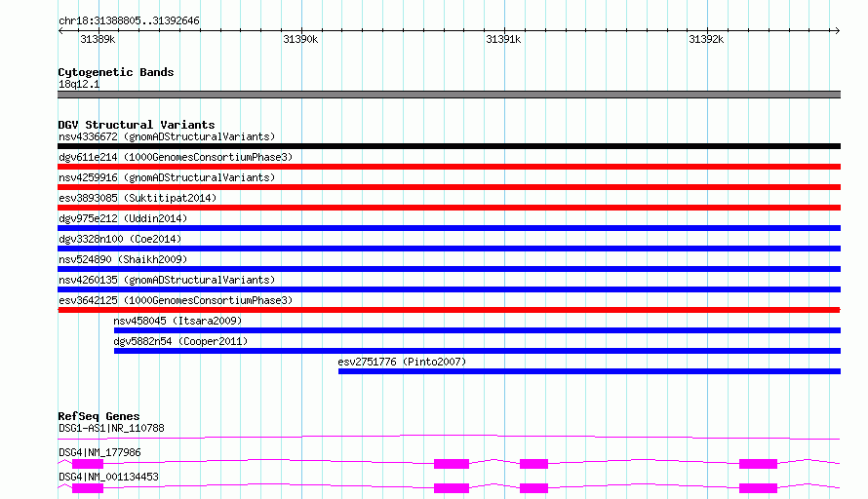This screenshot has height=499, width=868.
Task: Open the nsv524890 Shaikh2009 variant
Action: coord(449,269)
